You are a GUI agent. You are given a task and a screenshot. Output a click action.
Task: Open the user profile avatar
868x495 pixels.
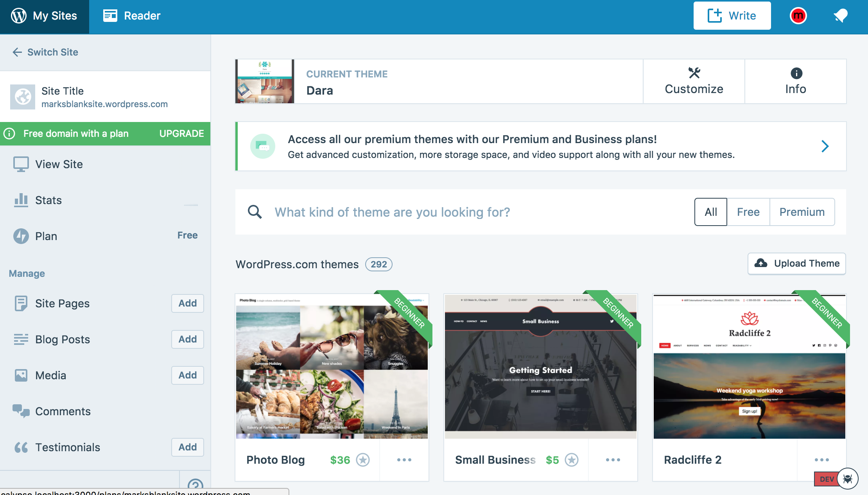[x=798, y=16]
